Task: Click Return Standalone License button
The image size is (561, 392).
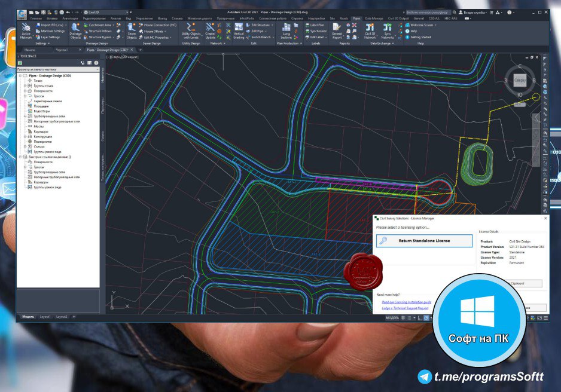Action: pyautogui.click(x=424, y=240)
